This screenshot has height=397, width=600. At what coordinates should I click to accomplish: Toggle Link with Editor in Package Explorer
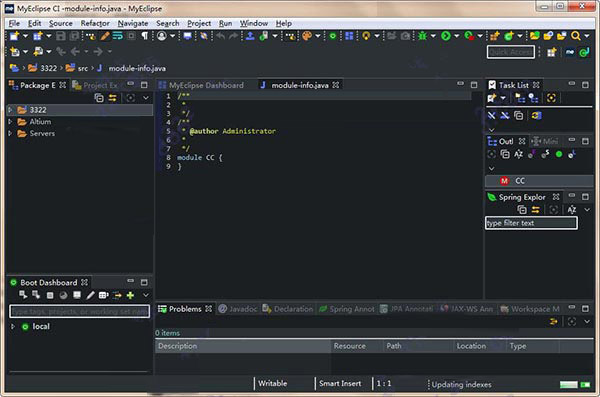pyautogui.click(x=112, y=98)
